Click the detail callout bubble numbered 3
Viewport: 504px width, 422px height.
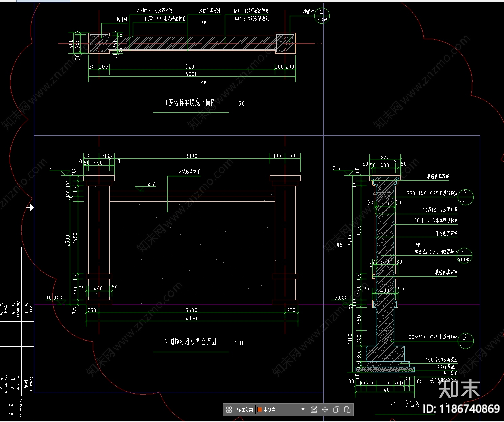[465, 341]
